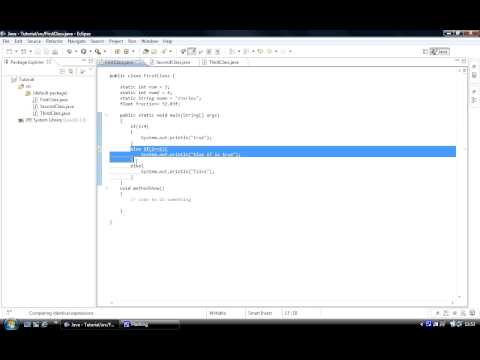This screenshot has width=480, height=360.
Task: Open the External Tools dropdown arrow
Action: tap(105, 51)
